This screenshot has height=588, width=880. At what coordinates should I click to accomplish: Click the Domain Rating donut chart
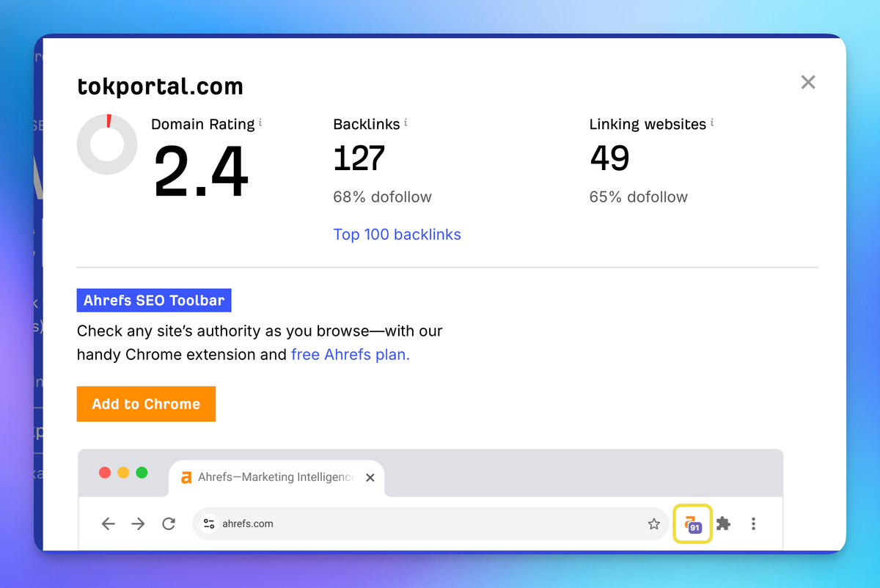click(x=107, y=144)
